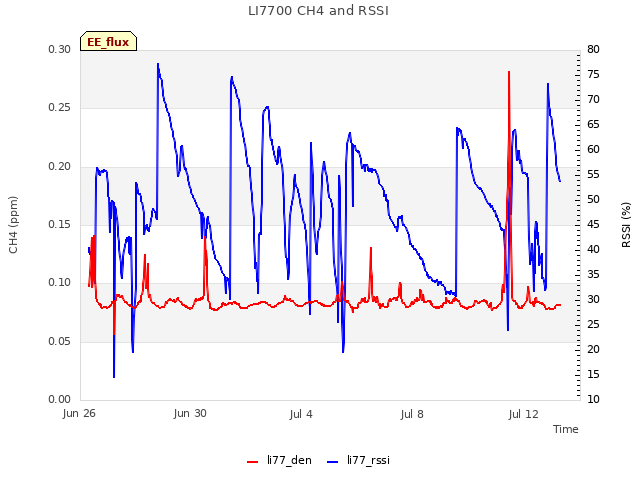Toggle the li77_rssi legend entry
Image resolution: width=640 pixels, height=480 pixels.
(x=358, y=460)
